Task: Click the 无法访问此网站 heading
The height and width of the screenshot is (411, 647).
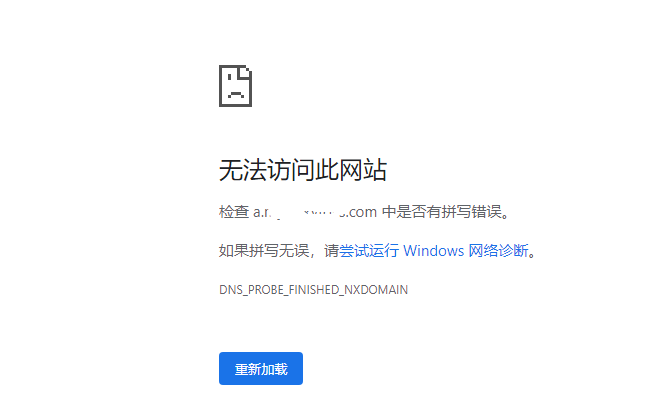Action: coord(303,170)
